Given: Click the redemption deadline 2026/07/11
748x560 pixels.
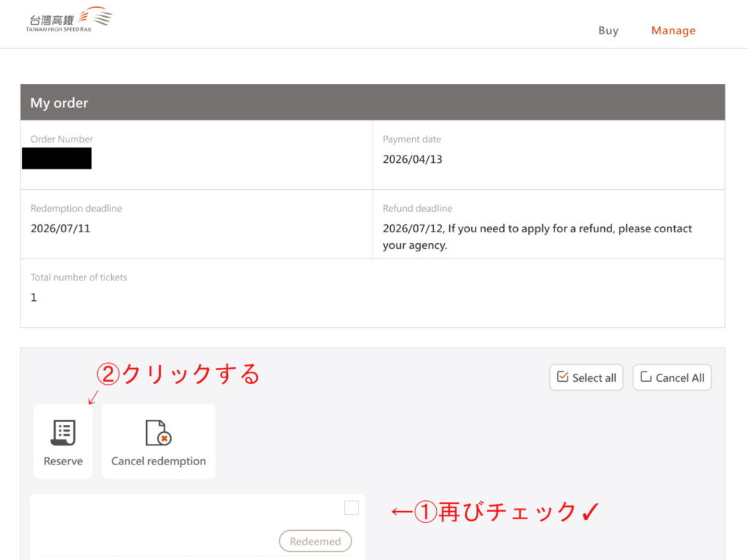Looking at the screenshot, I should click(61, 229).
